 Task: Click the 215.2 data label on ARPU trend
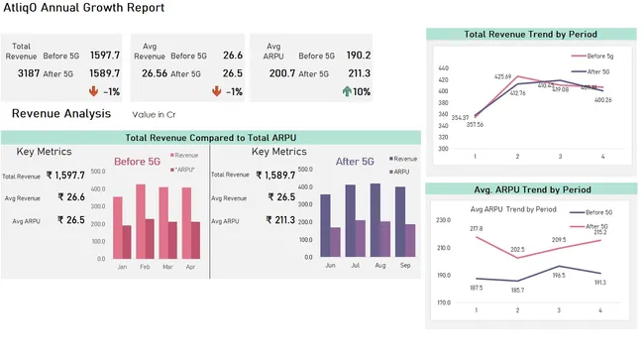(x=600, y=233)
